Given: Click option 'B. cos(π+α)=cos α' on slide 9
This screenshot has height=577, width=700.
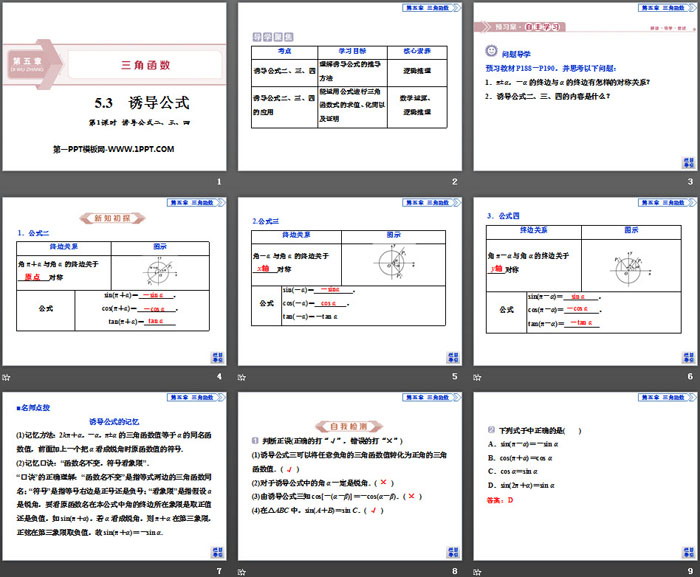Looking at the screenshot, I should coord(520,458).
